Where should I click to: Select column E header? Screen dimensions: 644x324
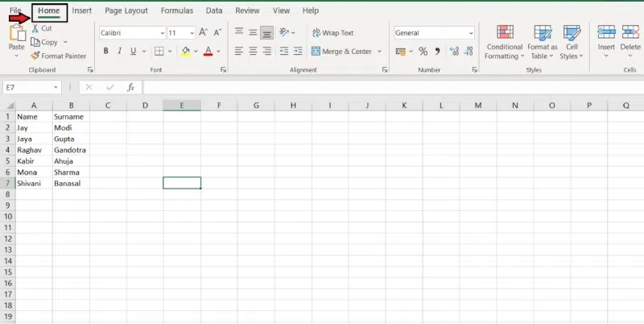[182, 106]
